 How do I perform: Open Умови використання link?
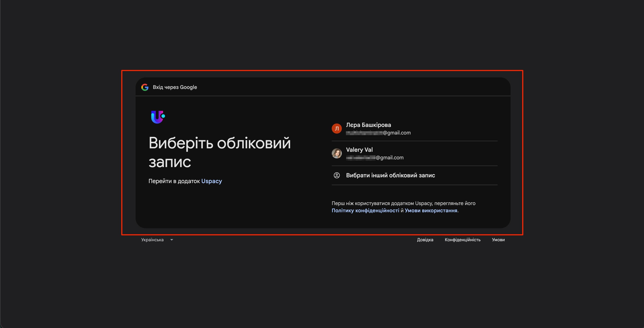pos(431,210)
